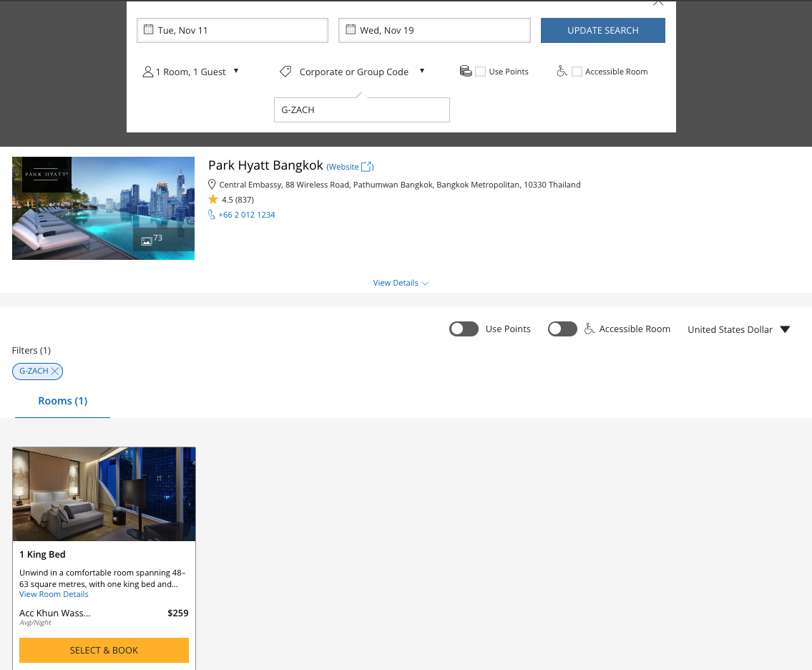The image size is (812, 670).
Task: Click the UPDATE SEARCH button
Action: pyautogui.click(x=603, y=31)
